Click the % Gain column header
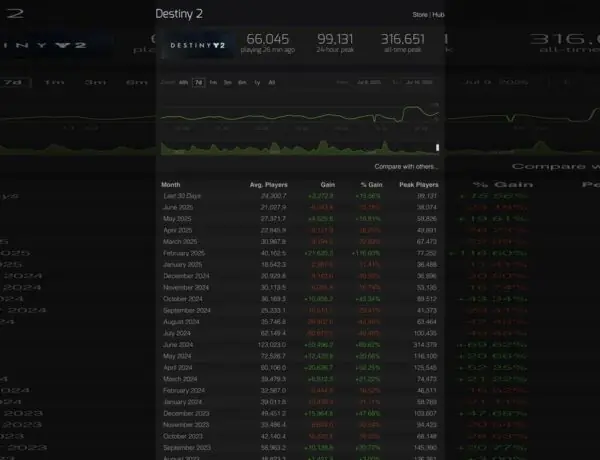 [x=371, y=184]
